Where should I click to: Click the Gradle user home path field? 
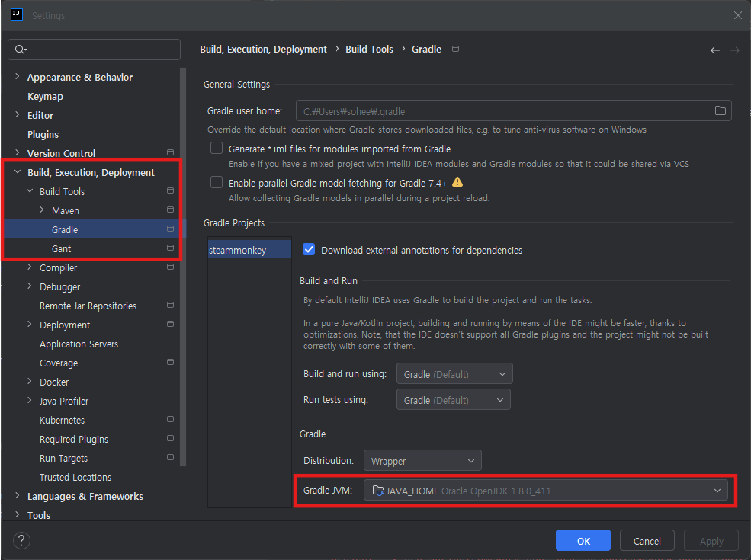tap(513, 111)
